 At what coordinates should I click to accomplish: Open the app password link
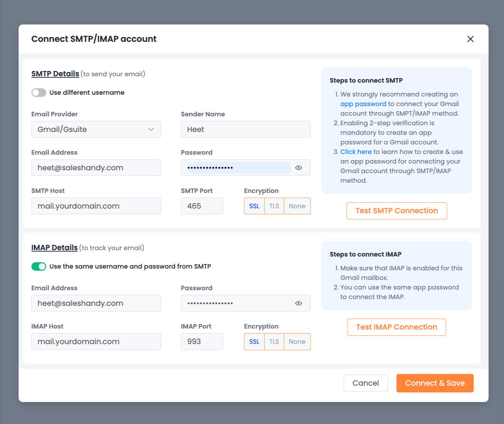pyautogui.click(x=363, y=104)
